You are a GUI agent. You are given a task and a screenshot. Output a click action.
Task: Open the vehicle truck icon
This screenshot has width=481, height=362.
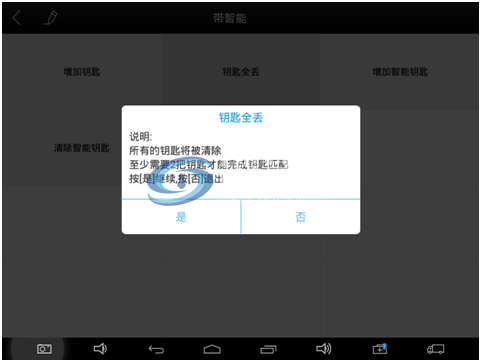[435, 349]
